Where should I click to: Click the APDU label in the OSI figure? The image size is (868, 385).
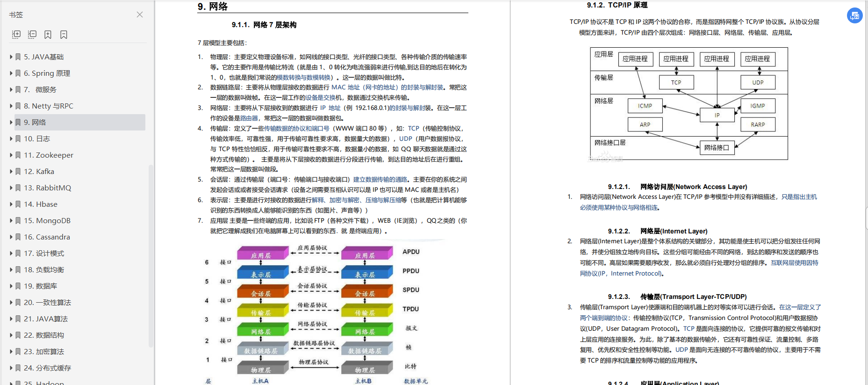[x=411, y=252]
